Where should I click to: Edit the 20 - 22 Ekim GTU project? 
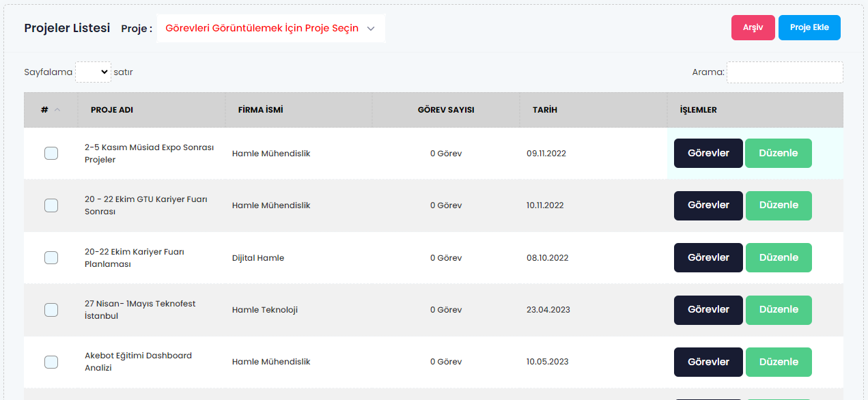[779, 205]
